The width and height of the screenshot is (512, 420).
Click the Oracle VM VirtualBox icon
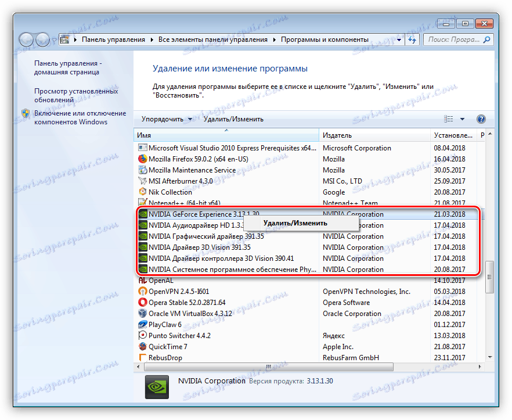(142, 314)
